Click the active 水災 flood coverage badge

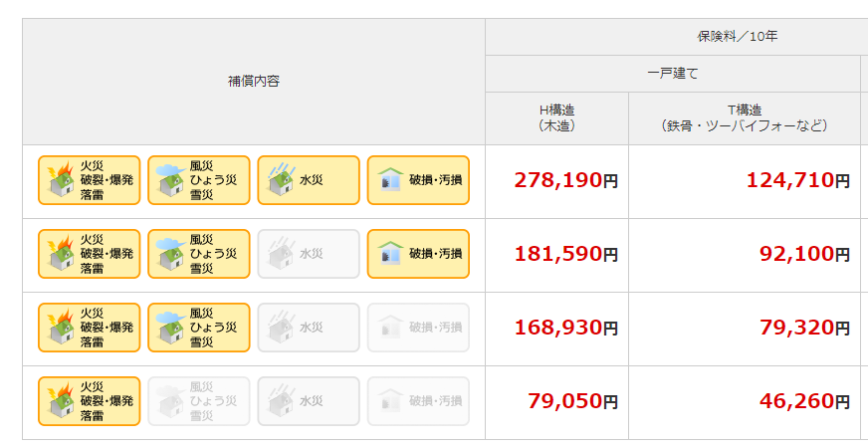(x=309, y=180)
